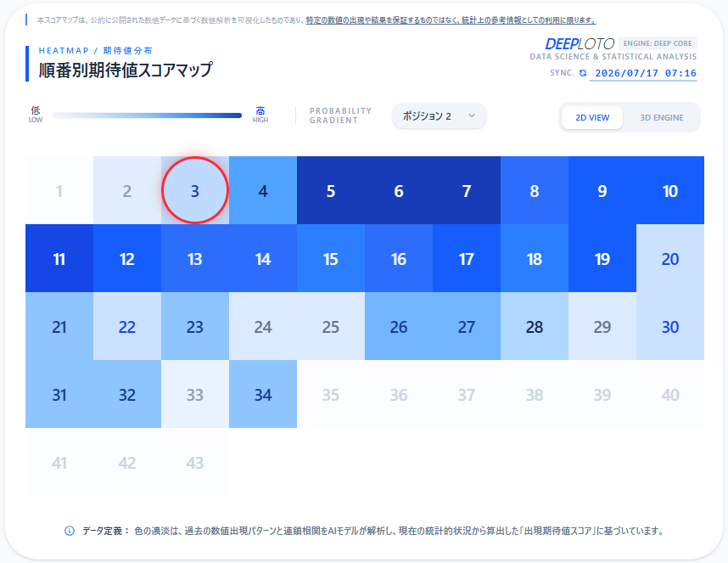728x563 pixels.
Task: Click the PROBABILITY GRADIENT label
Action: pyautogui.click(x=340, y=115)
